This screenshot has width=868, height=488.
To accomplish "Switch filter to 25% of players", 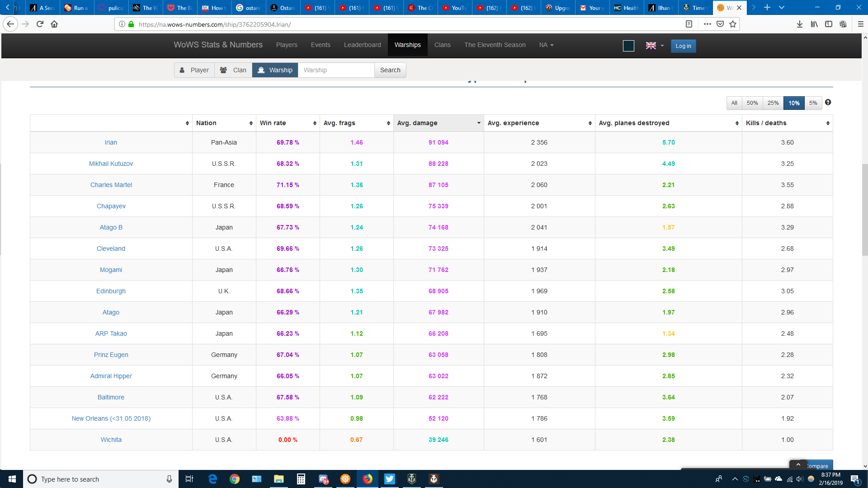I will 773,103.
